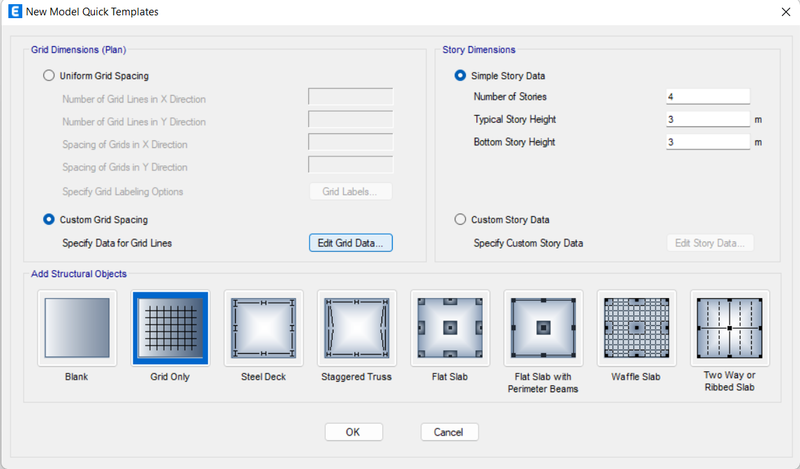Confirm the dialog with OK
The height and width of the screenshot is (469, 800).
(354, 432)
